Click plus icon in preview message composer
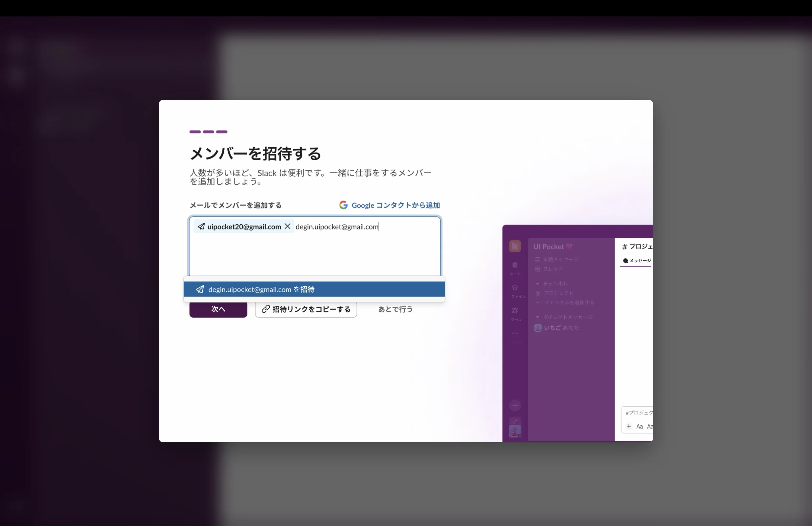Image resolution: width=812 pixels, height=526 pixels. click(x=628, y=427)
